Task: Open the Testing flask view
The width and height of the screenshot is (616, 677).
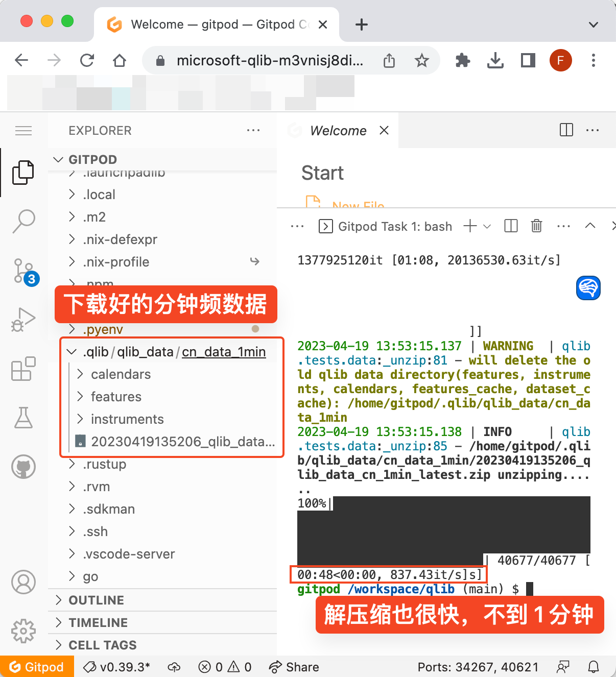Action: [23, 418]
